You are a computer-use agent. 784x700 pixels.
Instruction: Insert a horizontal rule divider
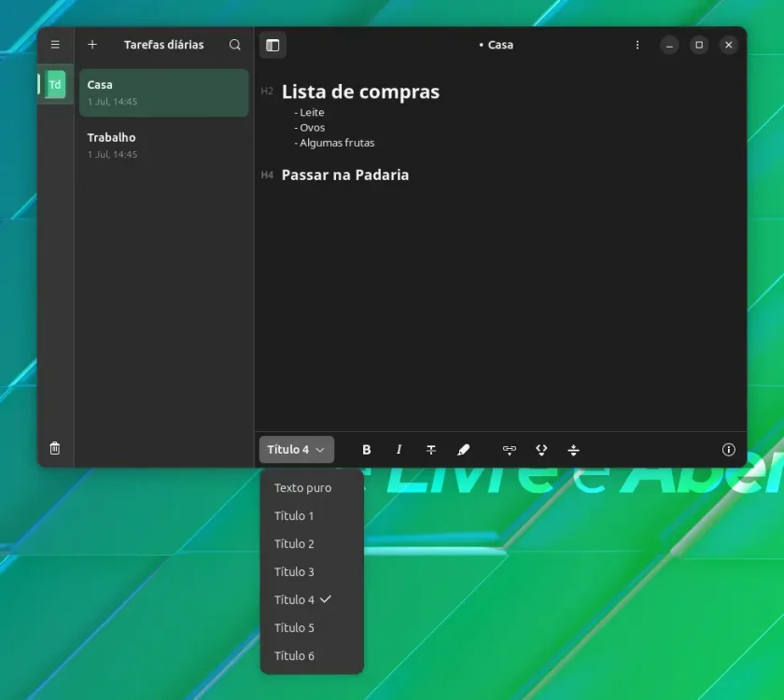(573, 450)
